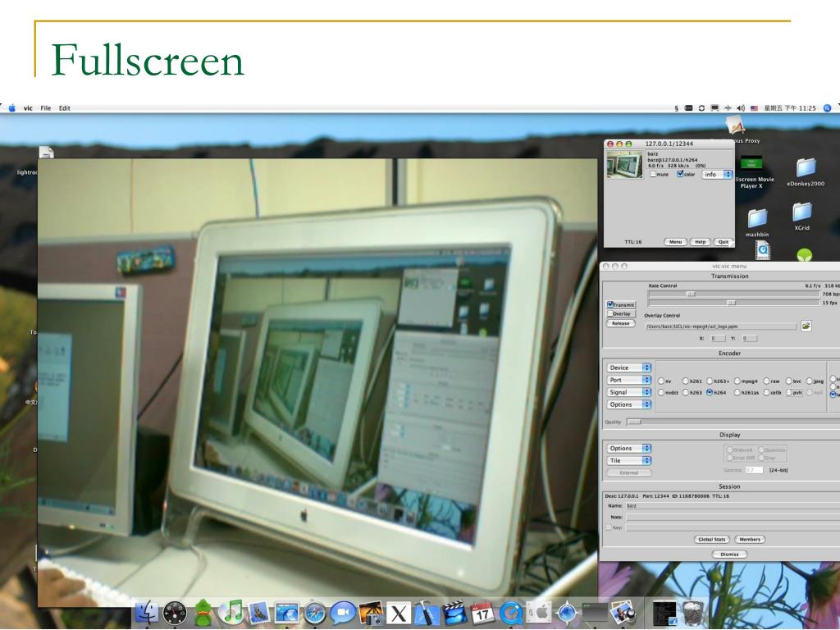Expand the Tile dropdown
The width and height of the screenshot is (840, 630).
629,460
